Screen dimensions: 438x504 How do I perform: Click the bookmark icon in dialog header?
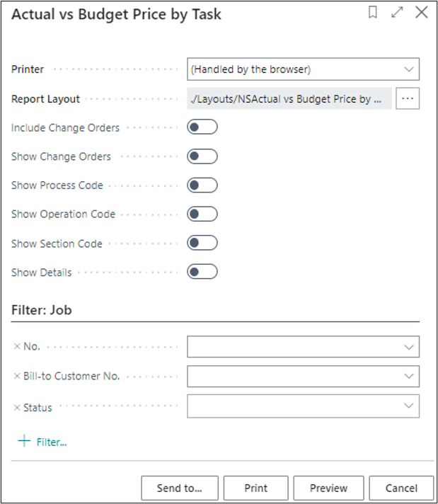pyautogui.click(x=373, y=13)
